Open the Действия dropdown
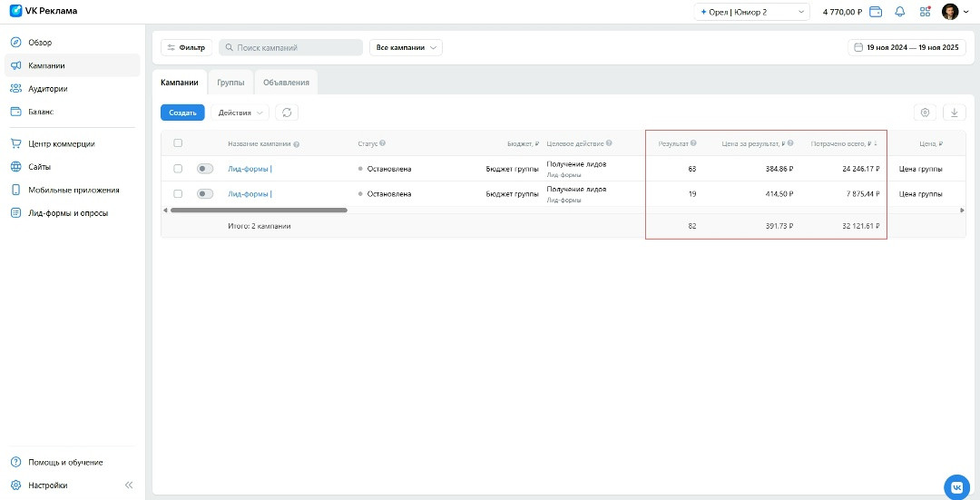980x500 pixels. (x=240, y=113)
